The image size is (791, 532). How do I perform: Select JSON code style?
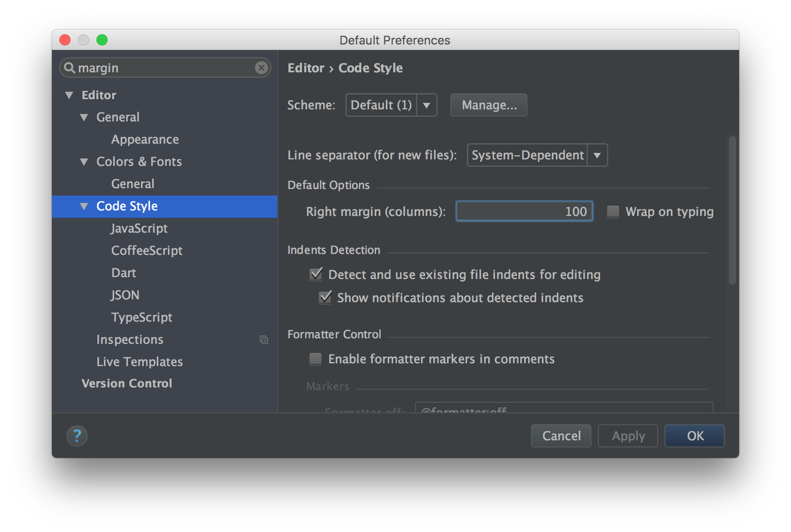[x=125, y=295]
